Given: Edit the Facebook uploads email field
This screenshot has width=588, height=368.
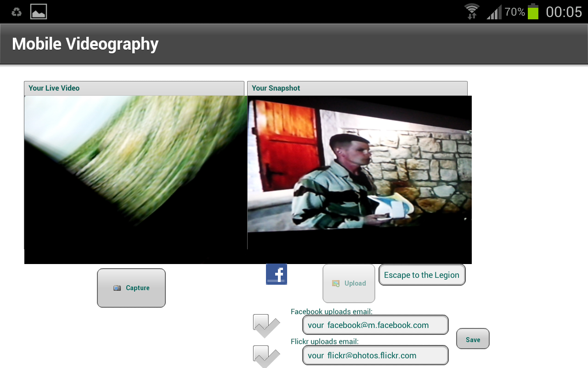Looking at the screenshot, I should click(x=375, y=325).
